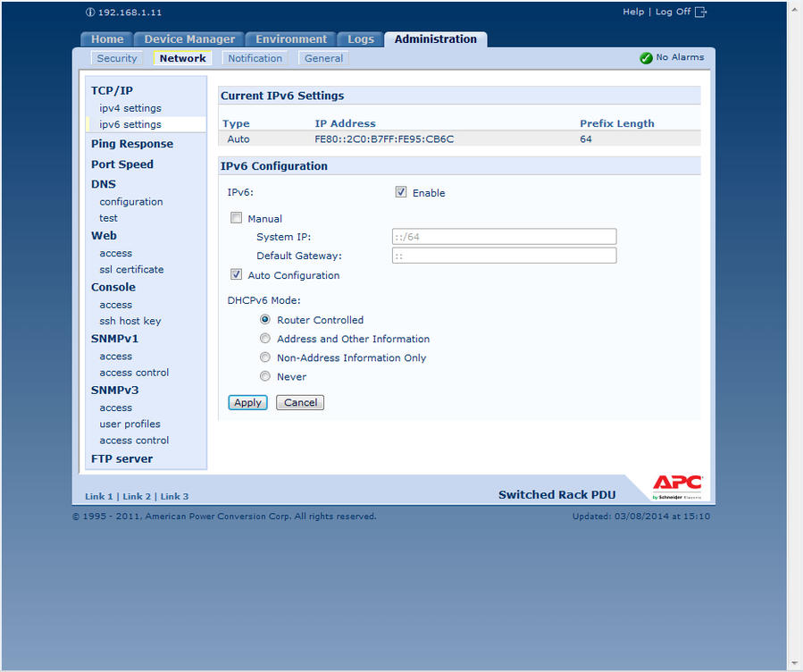
Task: Open ssl certificate under Web
Action: [x=131, y=269]
